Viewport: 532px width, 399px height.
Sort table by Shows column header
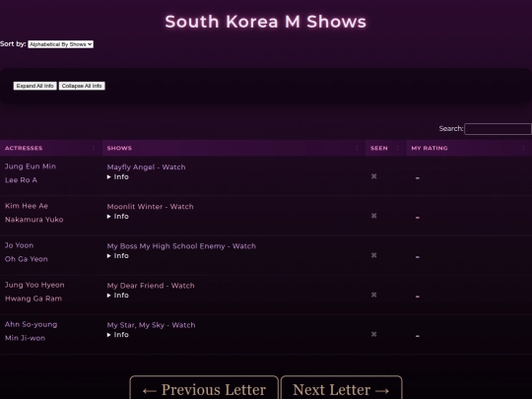point(233,148)
